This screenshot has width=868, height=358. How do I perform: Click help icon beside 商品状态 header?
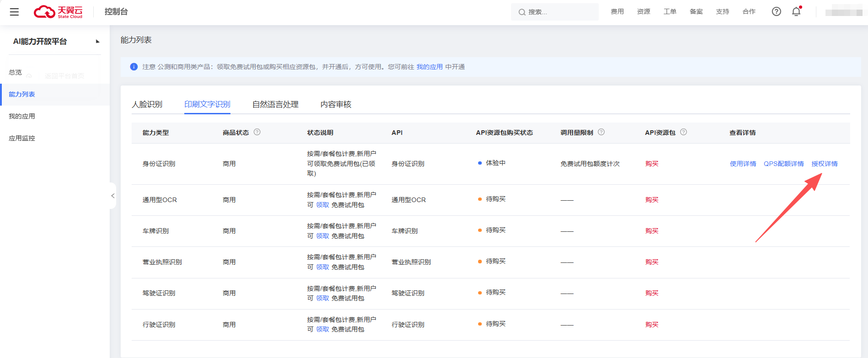[x=257, y=132]
